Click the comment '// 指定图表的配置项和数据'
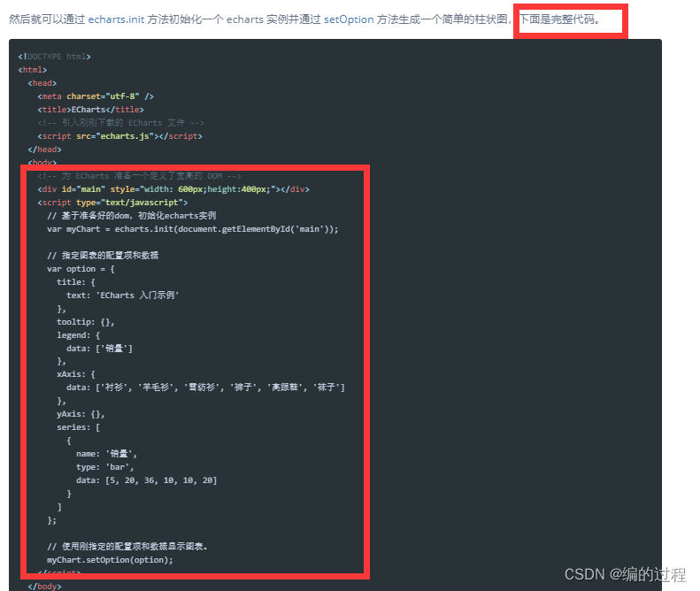700x591 pixels. click(x=103, y=256)
